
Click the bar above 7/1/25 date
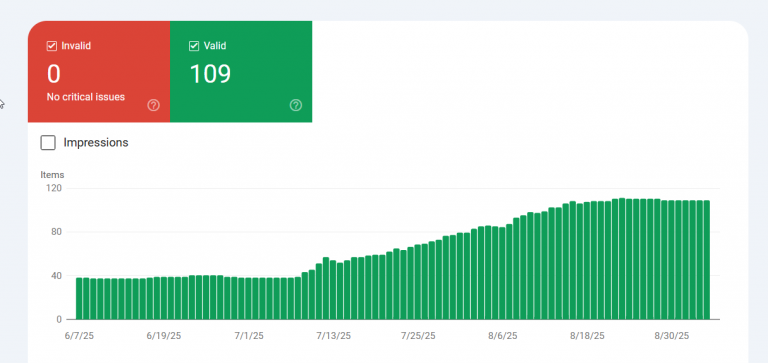tap(248, 299)
